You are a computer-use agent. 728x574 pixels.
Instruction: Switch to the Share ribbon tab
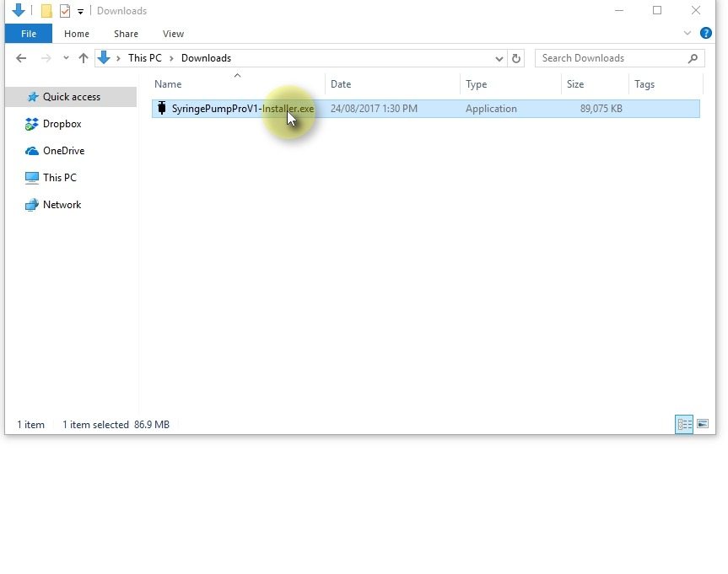click(x=126, y=34)
